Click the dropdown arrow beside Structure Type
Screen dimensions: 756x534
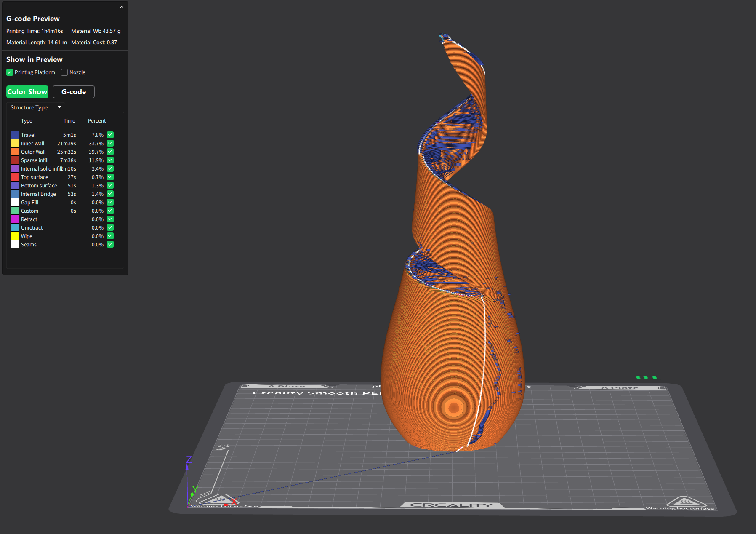[x=59, y=107]
